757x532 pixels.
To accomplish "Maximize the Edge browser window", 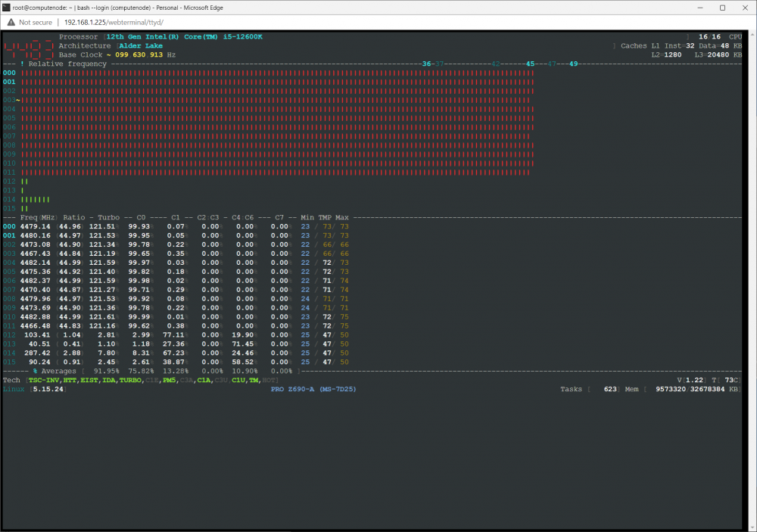I will tap(722, 8).
